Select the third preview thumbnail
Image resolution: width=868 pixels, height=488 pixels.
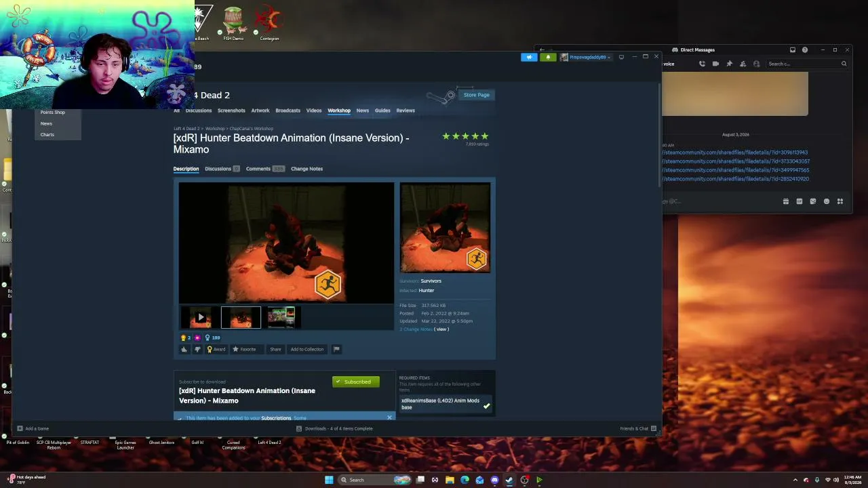click(x=281, y=317)
